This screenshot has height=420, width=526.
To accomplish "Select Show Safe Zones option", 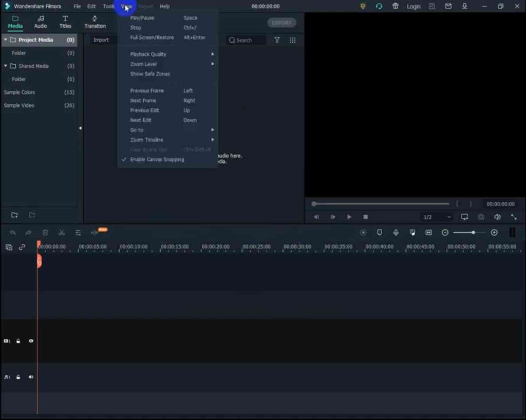I will point(168,74).
